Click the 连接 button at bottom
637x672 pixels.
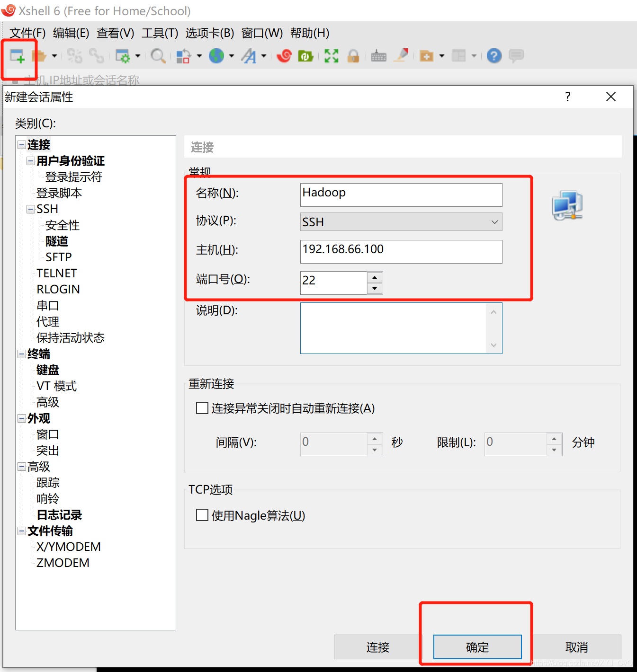point(377,647)
